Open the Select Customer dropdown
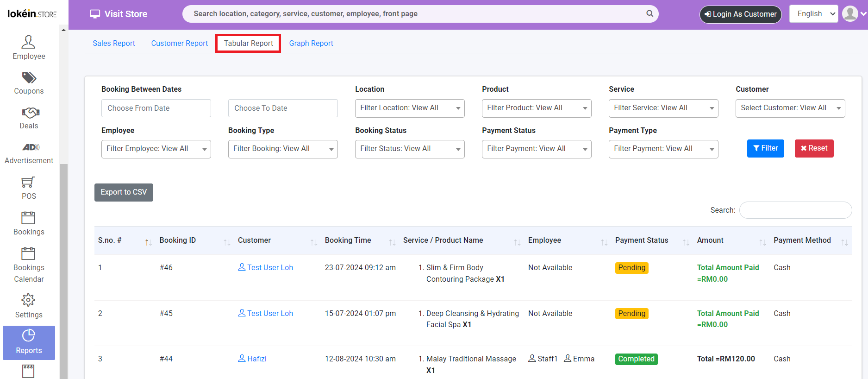 tap(790, 108)
